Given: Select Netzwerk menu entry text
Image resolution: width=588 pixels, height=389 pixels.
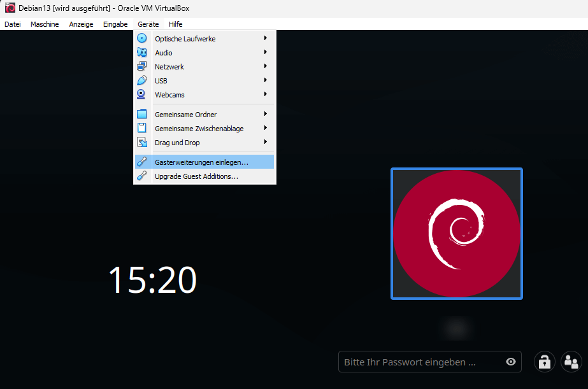Looking at the screenshot, I should [x=169, y=67].
